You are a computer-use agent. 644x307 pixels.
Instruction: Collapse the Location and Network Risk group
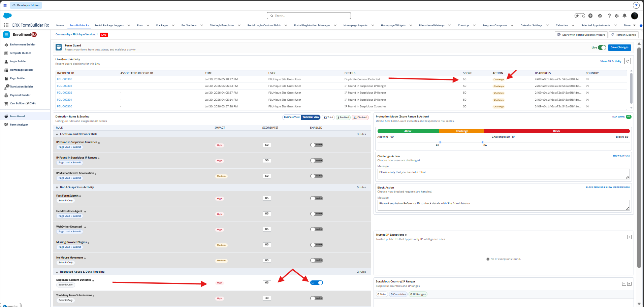pos(57,134)
